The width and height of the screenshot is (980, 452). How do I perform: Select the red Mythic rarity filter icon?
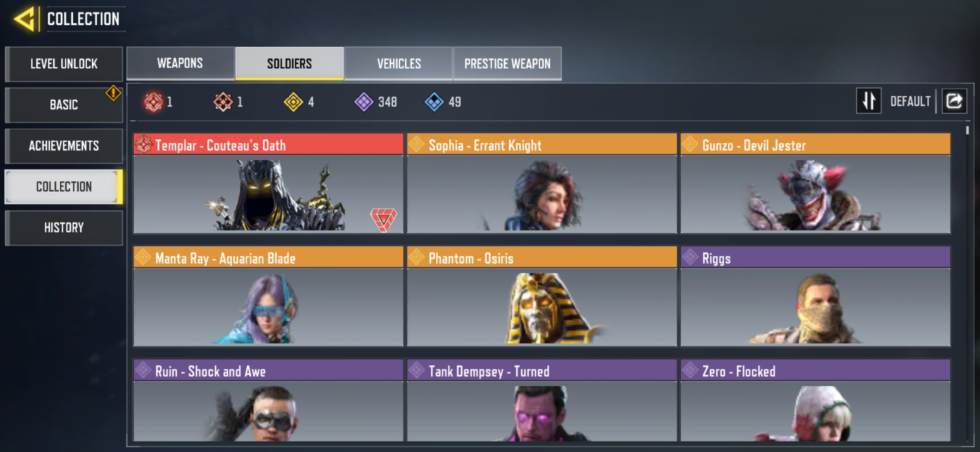(x=153, y=102)
